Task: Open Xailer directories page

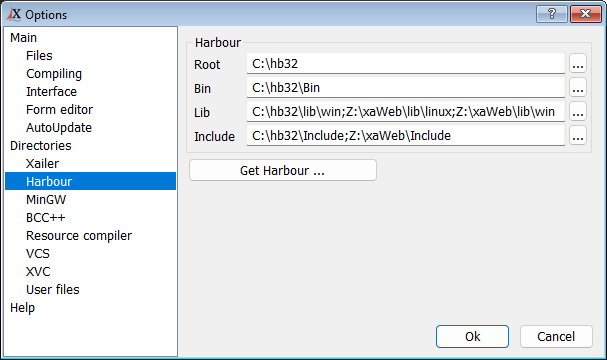Action: click(x=42, y=164)
